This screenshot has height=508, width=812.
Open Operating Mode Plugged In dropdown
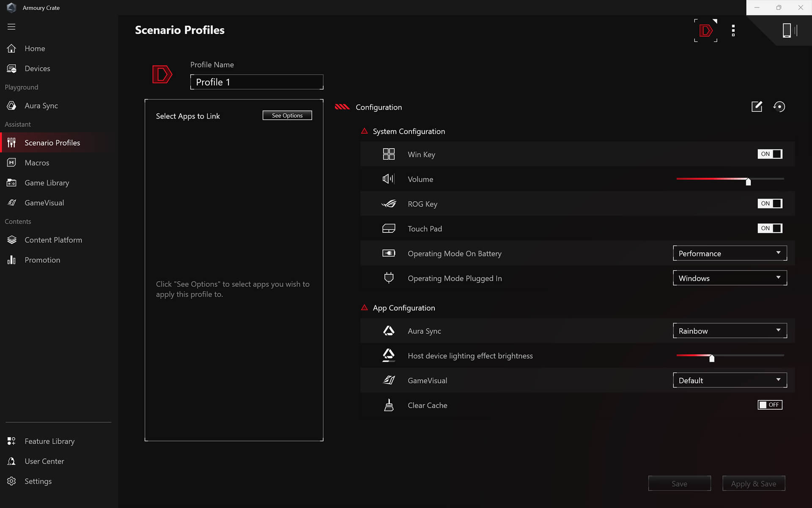[730, 278]
